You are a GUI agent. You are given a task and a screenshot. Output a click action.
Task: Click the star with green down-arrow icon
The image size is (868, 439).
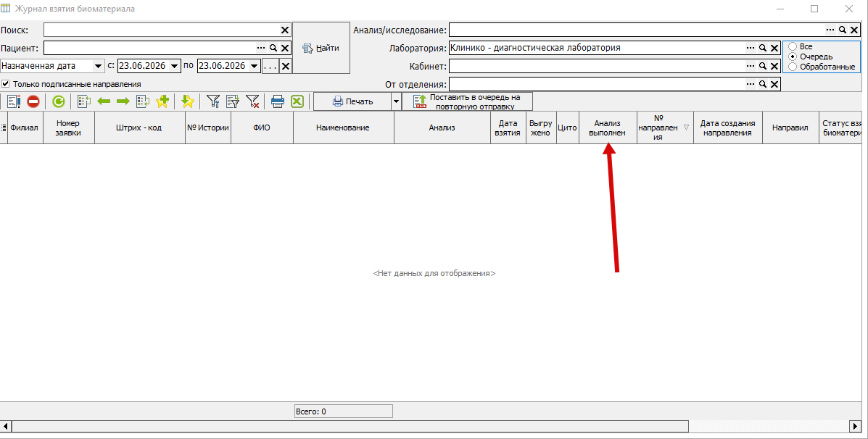tap(188, 101)
